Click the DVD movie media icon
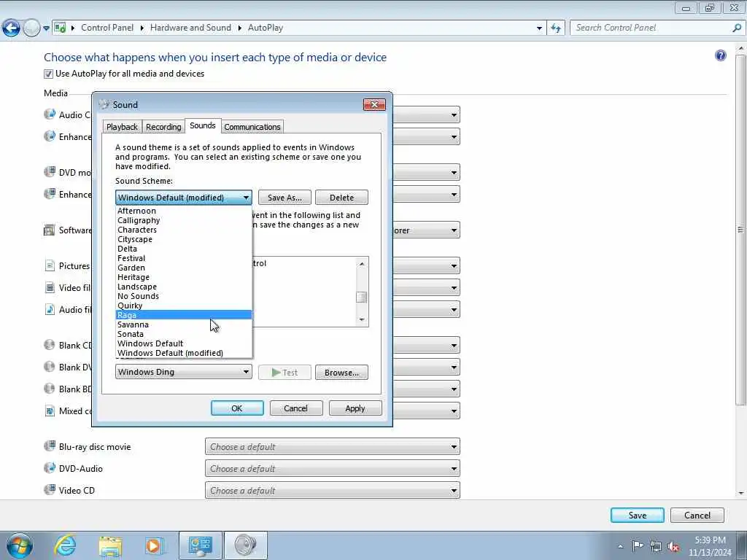The height and width of the screenshot is (560, 747). (x=50, y=172)
